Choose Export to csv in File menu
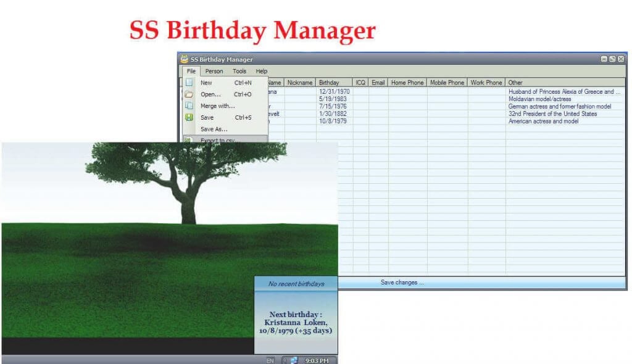This screenshot has height=364, width=632. (226, 139)
